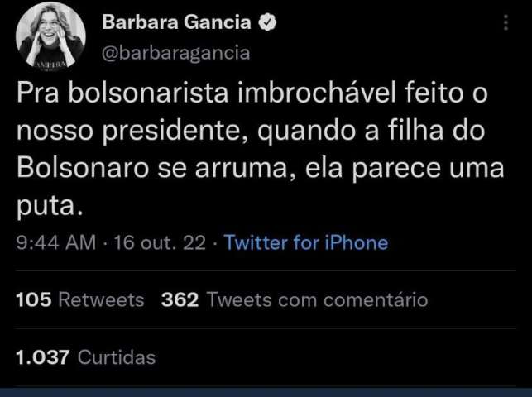Open the @barbaragancia handle link
Image resolution: width=532 pixels, height=397 pixels.
pos(175,52)
